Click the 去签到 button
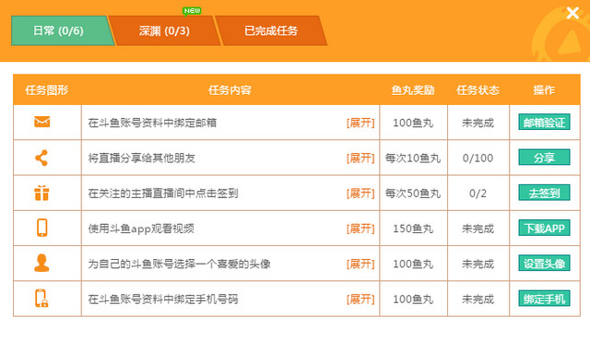The width and height of the screenshot is (590, 364). 544,193
